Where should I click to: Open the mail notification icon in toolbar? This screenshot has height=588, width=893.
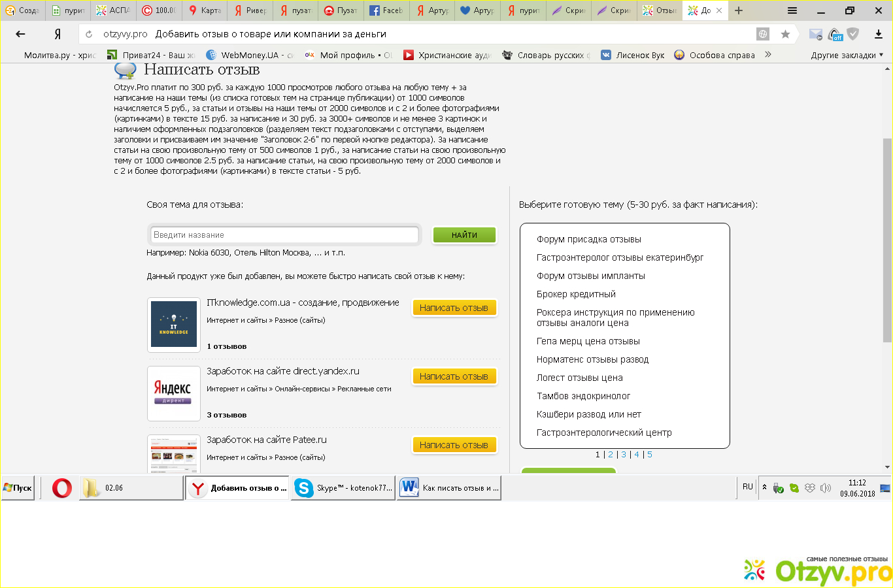[815, 34]
